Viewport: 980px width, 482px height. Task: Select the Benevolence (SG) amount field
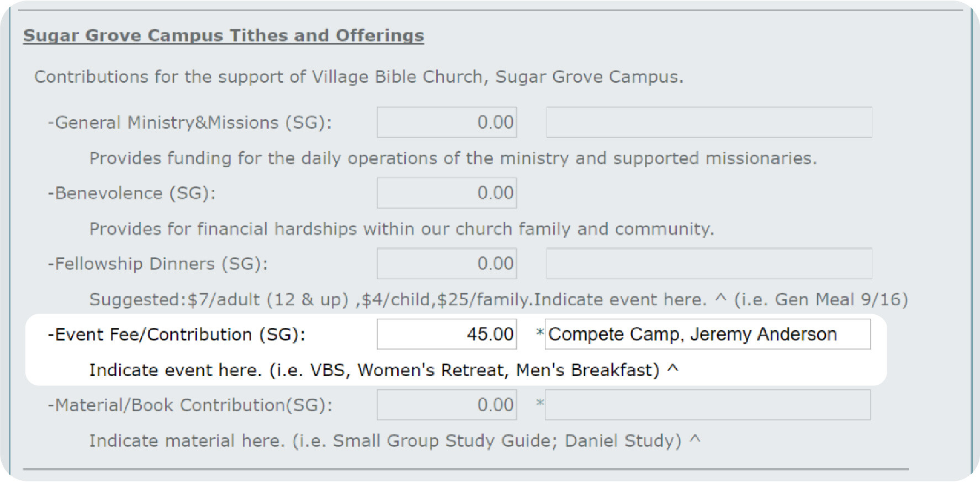[x=447, y=193]
